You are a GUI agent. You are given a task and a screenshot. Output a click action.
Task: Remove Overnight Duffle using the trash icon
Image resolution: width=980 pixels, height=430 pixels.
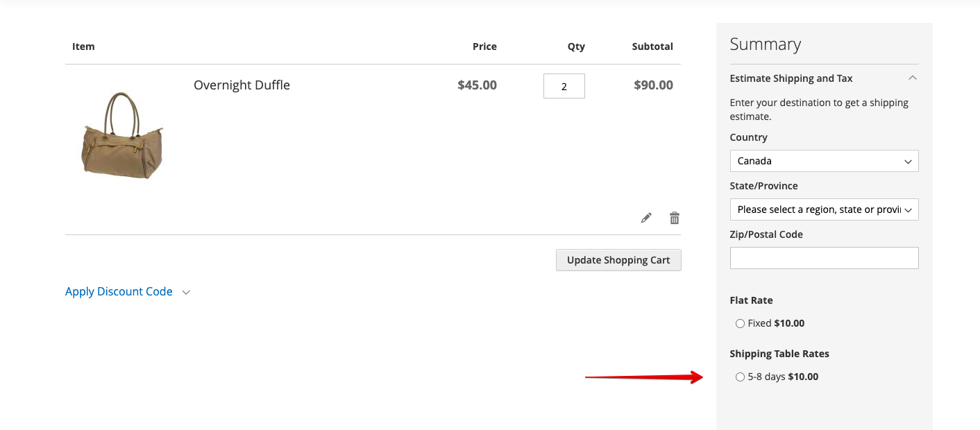(674, 218)
